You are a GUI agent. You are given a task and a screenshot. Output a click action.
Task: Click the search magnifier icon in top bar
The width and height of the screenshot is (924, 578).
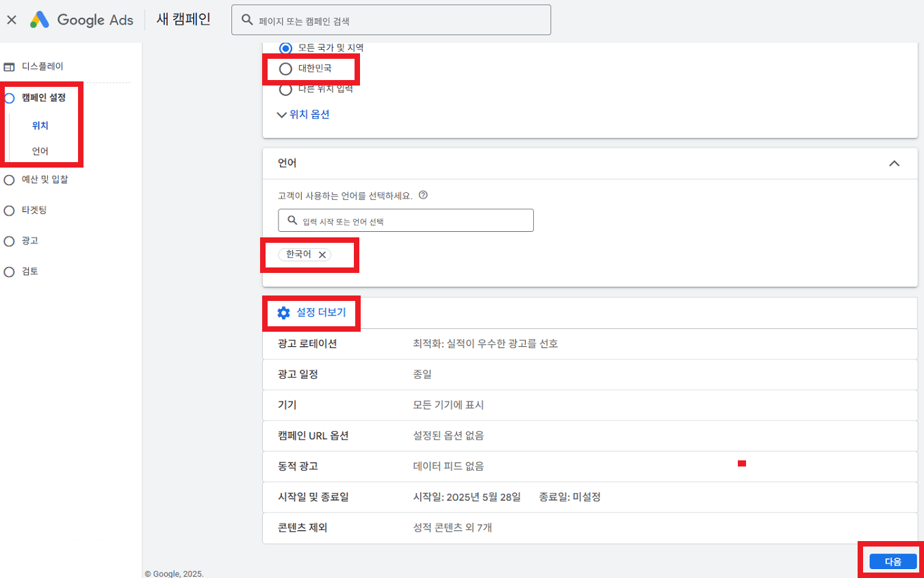tap(247, 21)
